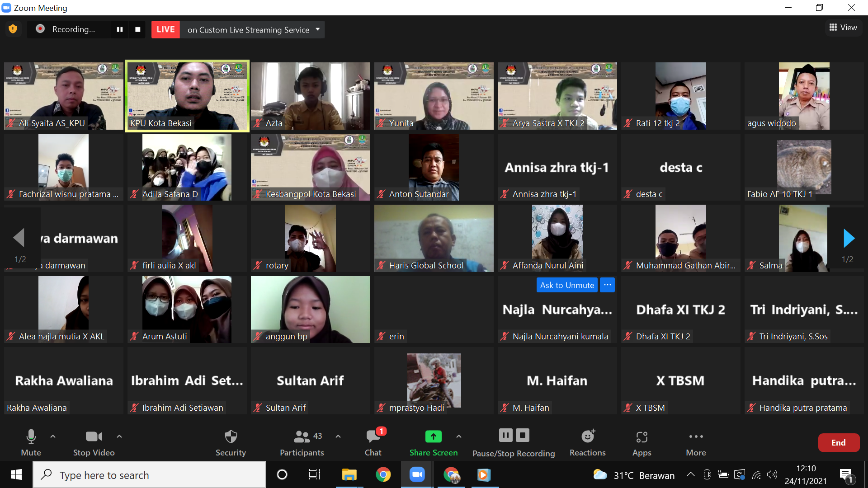The image size is (868, 488).
Task: Click the Ask to Unmute button
Action: 567,285
